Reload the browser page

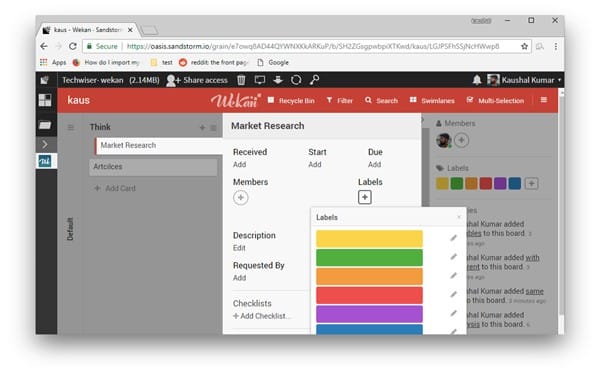coord(73,46)
